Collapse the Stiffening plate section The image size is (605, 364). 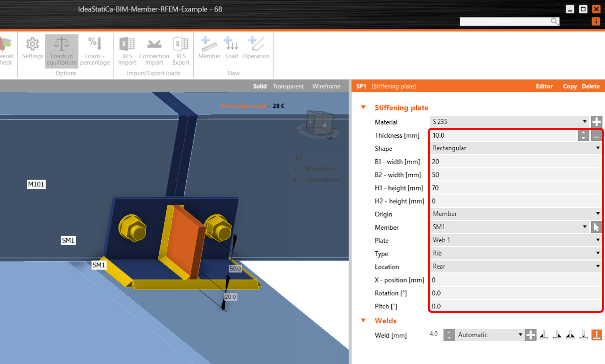click(363, 107)
